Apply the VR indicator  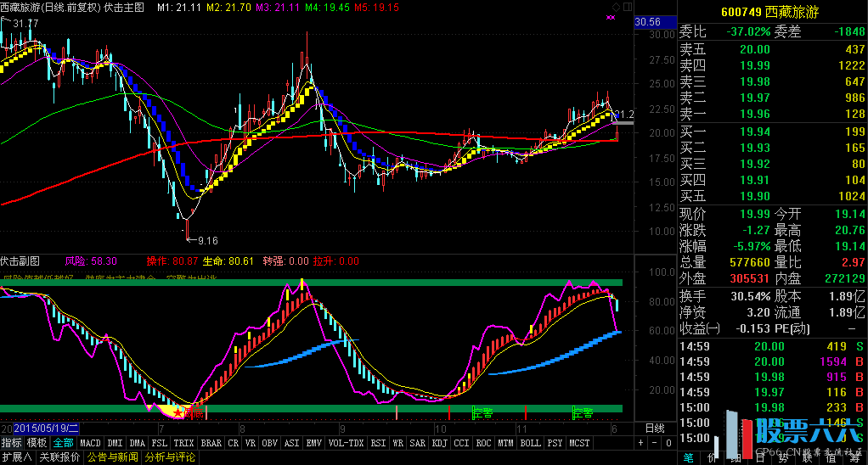[x=251, y=443]
